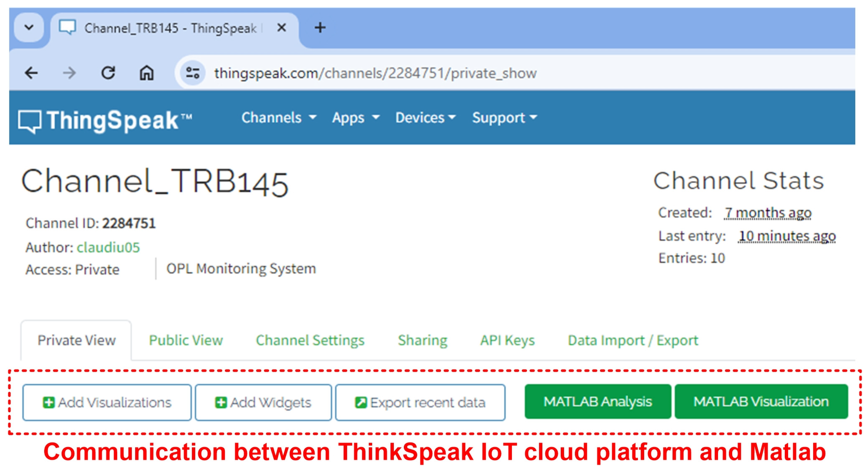Open the Devices dropdown menu
868x474 pixels.
tap(425, 118)
